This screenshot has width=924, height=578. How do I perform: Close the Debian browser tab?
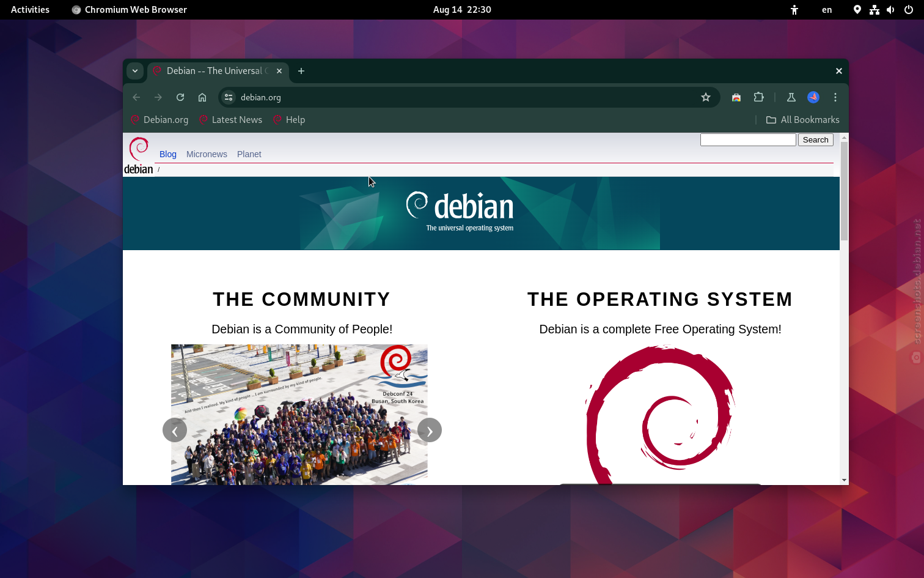(x=279, y=71)
